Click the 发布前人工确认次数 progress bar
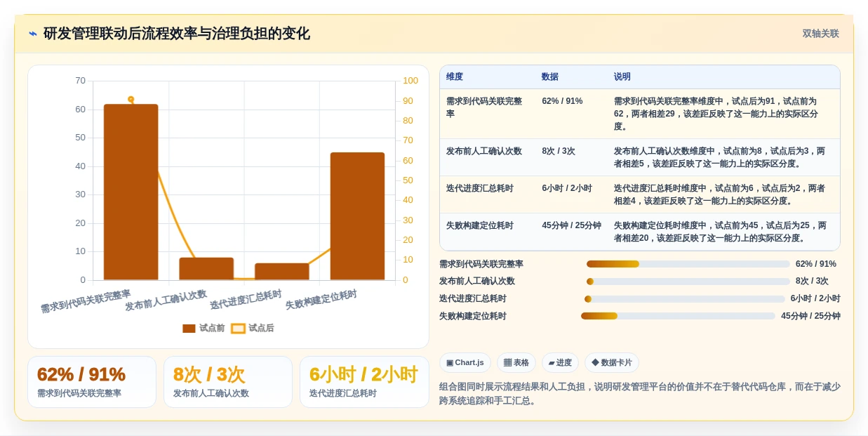 pyautogui.click(x=688, y=282)
